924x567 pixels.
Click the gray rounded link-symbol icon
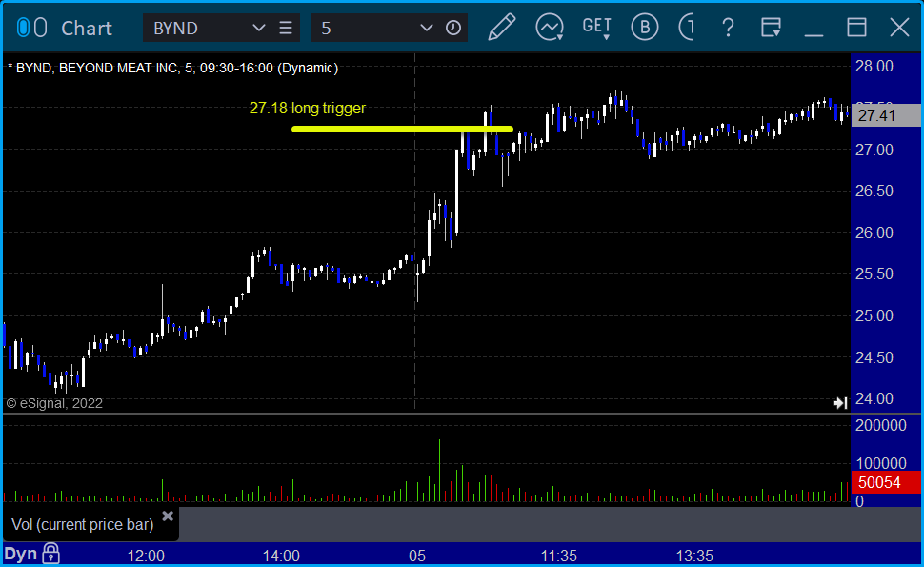(x=40, y=28)
